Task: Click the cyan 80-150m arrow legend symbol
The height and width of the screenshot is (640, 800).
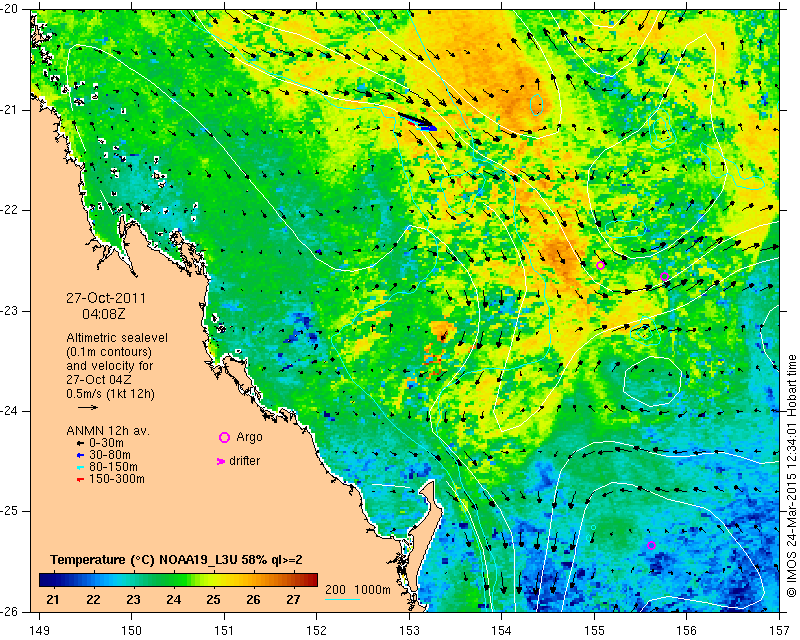Action: point(80,467)
